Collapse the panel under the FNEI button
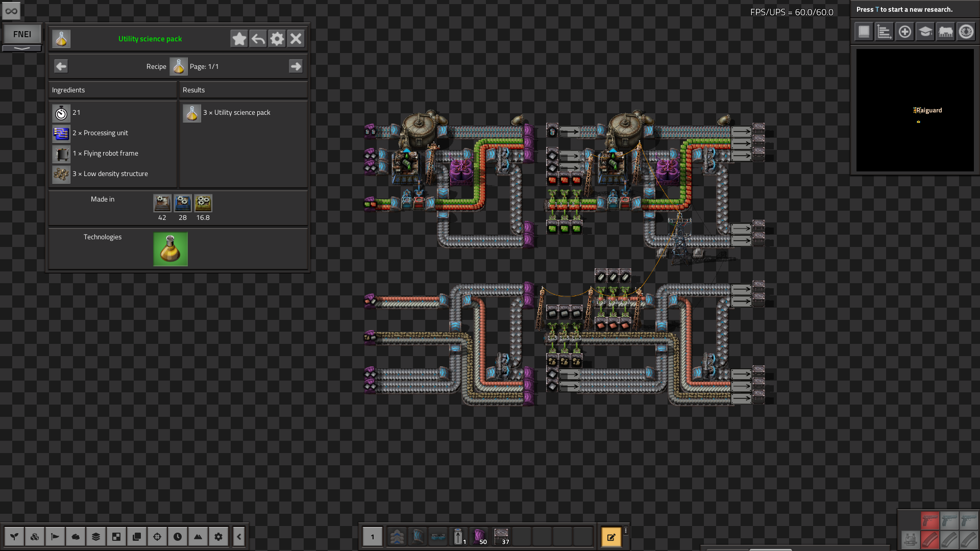 (22, 48)
